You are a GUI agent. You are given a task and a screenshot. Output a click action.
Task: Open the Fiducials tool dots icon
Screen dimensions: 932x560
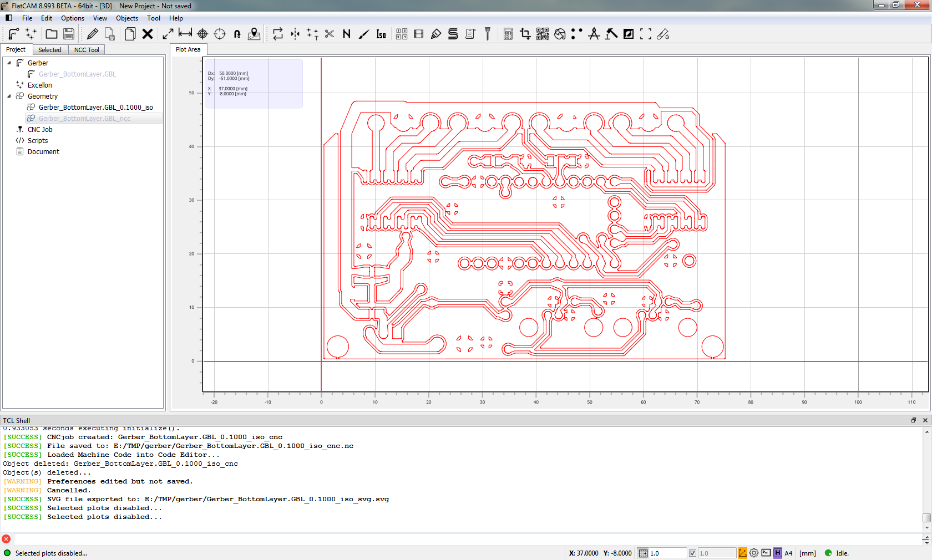click(x=577, y=34)
